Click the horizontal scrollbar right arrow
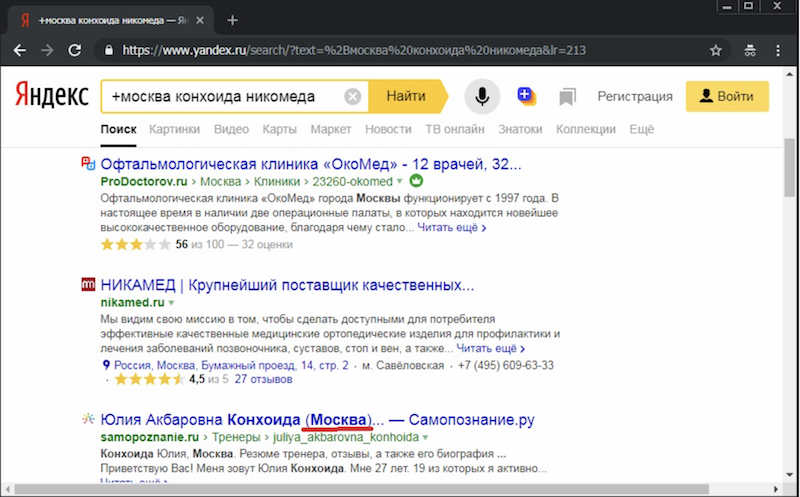Viewport: 800px width, 497px height. point(776,489)
